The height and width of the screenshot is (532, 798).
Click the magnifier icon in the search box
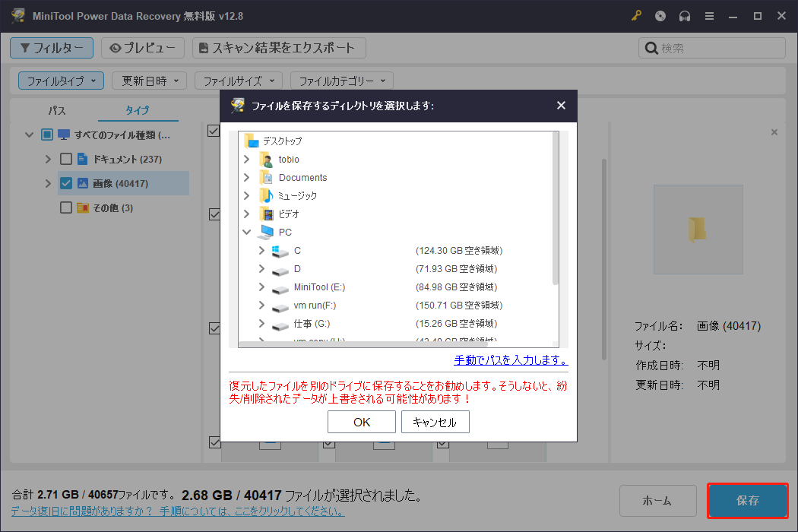pos(651,47)
